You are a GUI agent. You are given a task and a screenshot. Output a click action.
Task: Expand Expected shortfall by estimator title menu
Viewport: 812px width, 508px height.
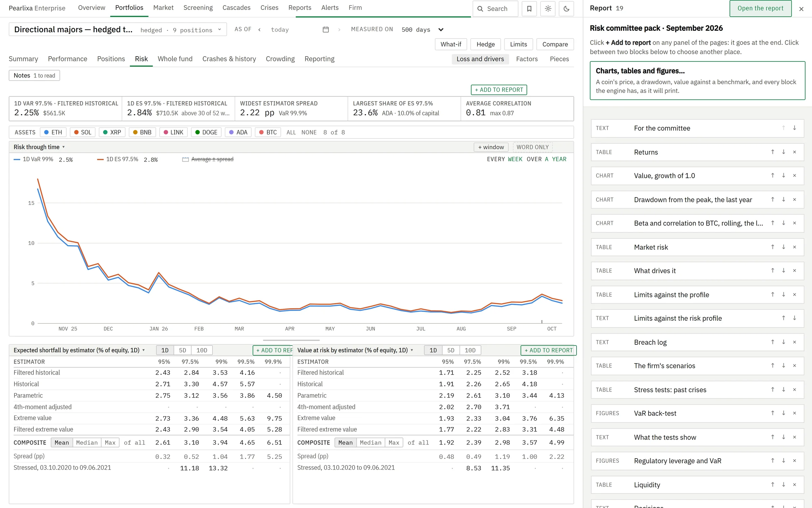click(x=80, y=350)
